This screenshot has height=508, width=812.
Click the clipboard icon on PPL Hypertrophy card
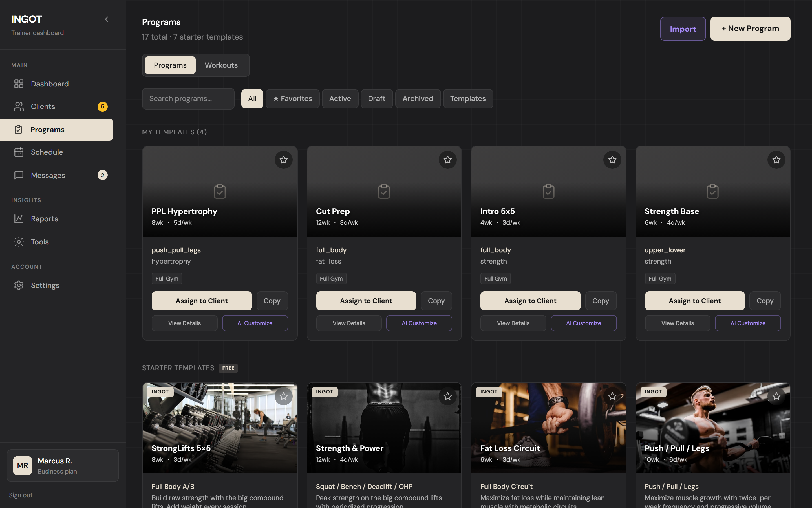[x=220, y=191]
